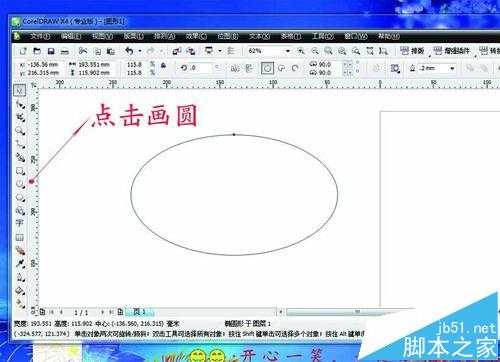Mirror the object vertically
Screen dimensions: 500x362
[249, 68]
